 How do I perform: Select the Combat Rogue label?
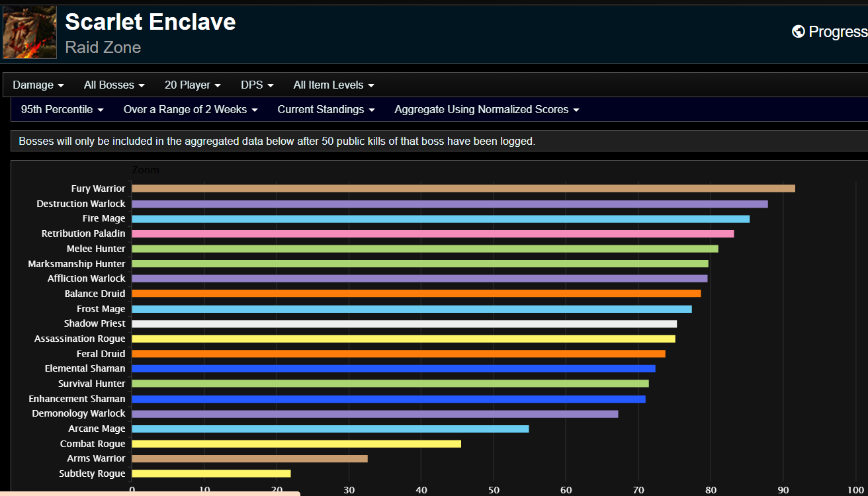pyautogui.click(x=93, y=444)
